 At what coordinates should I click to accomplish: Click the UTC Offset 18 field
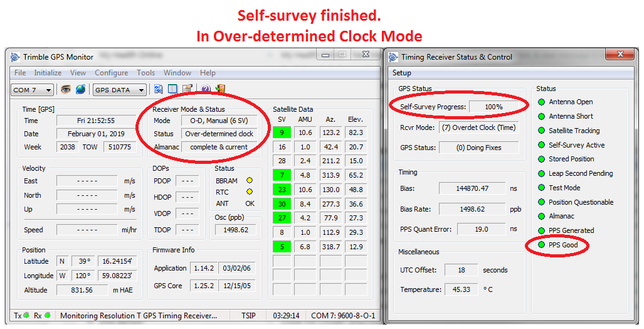[x=462, y=270]
